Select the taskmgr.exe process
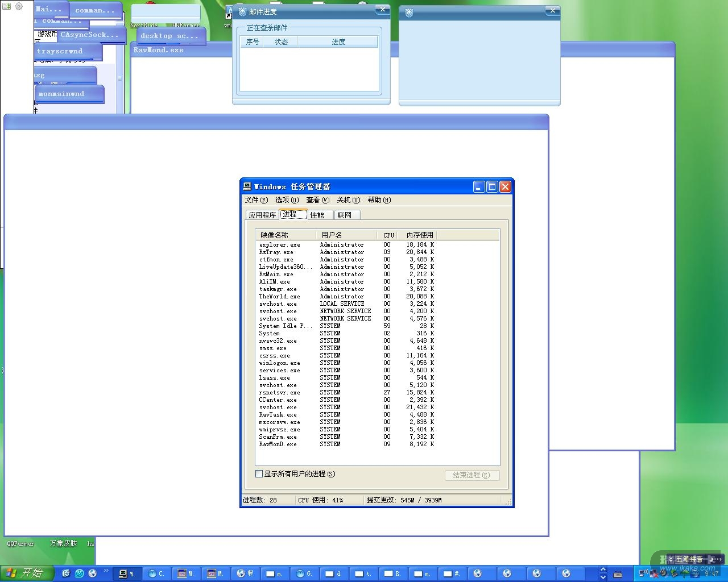Screen dimensions: 728x582 347,289
